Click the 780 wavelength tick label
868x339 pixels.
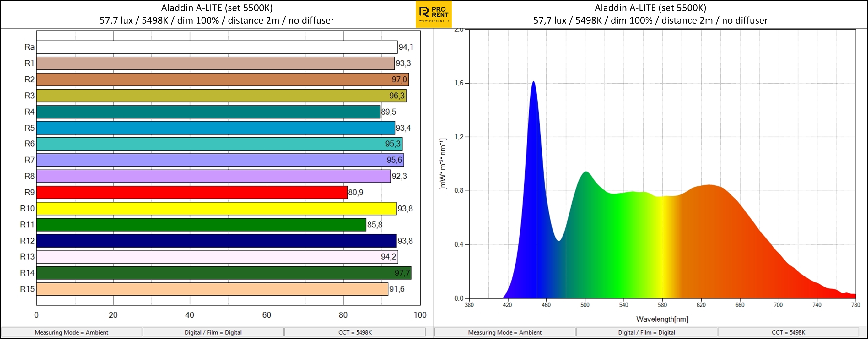pyautogui.click(x=855, y=305)
